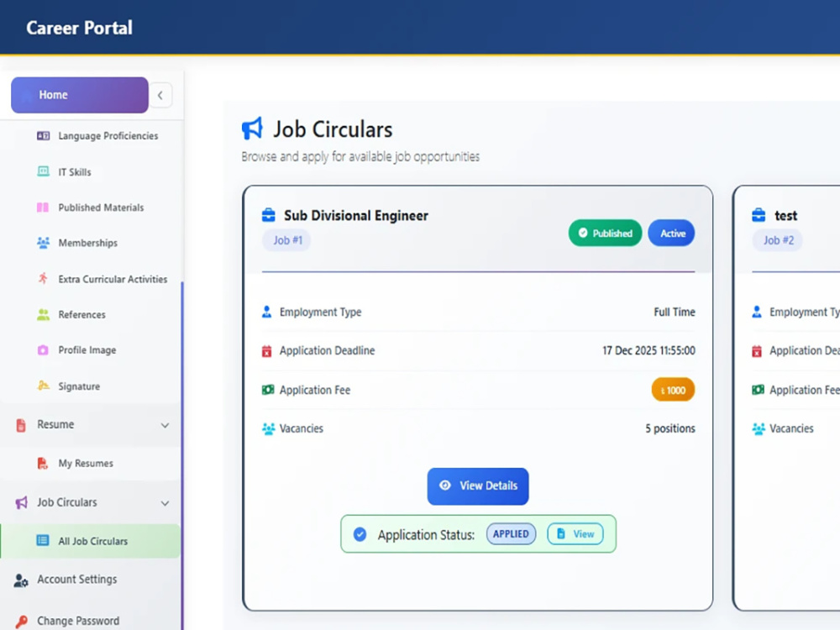The height and width of the screenshot is (630, 840).
Task: Select All Job Circulars
Action: point(91,541)
